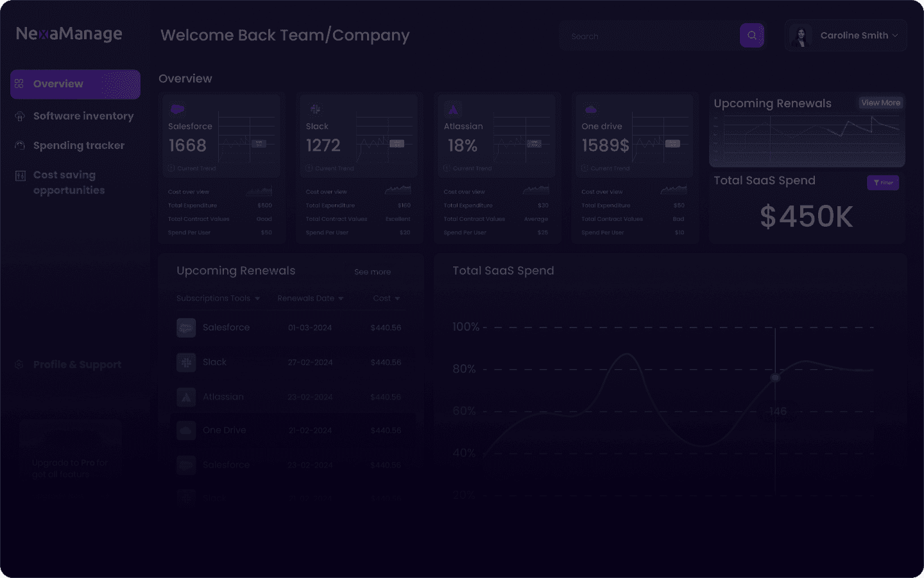Image resolution: width=924 pixels, height=578 pixels.
Task: Click the One drive cost over view sparkline
Action: click(x=674, y=189)
